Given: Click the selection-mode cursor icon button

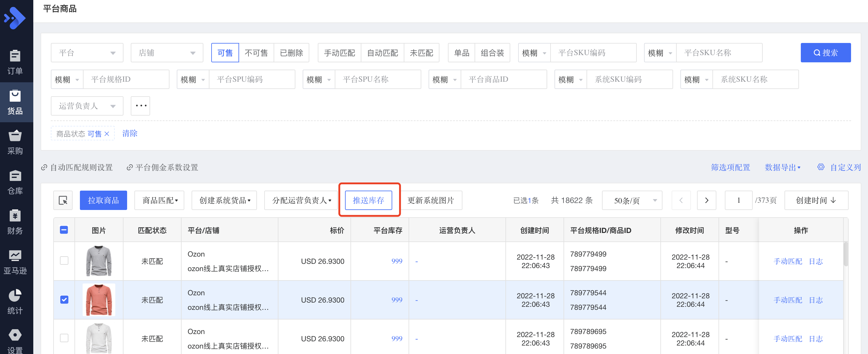Looking at the screenshot, I should coord(63,200).
